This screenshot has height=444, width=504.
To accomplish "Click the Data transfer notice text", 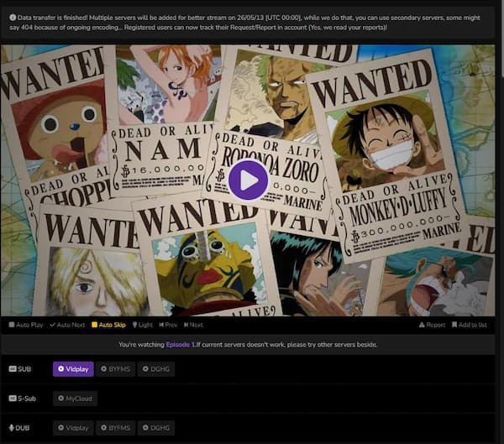I will pos(245,23).
